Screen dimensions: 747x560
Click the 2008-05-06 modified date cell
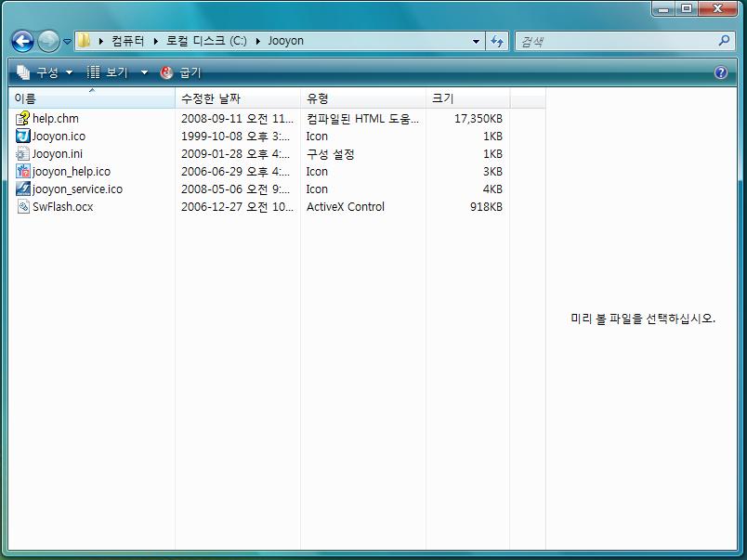click(x=235, y=189)
